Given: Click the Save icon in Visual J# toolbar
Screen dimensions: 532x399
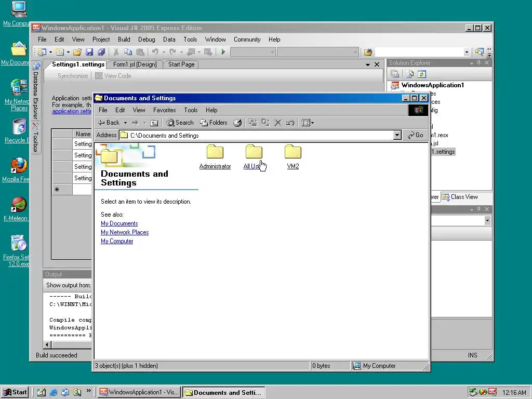Looking at the screenshot, I should click(89, 52).
